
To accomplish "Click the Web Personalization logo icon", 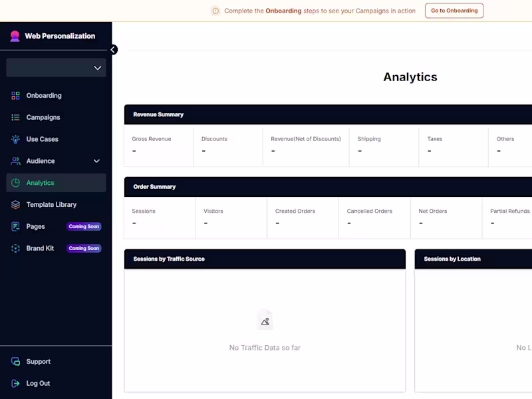I will (15, 36).
